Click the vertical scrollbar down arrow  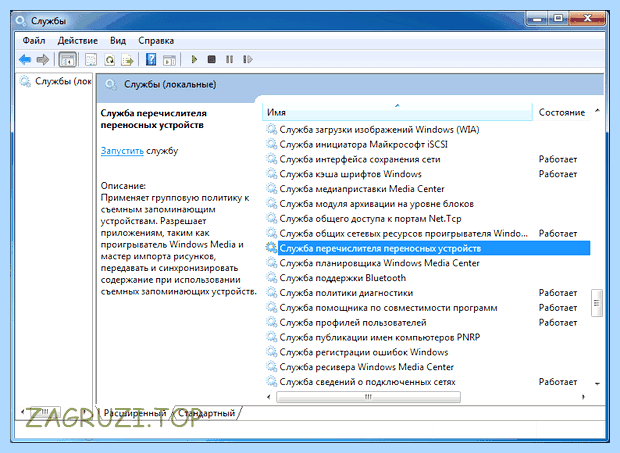point(597,383)
